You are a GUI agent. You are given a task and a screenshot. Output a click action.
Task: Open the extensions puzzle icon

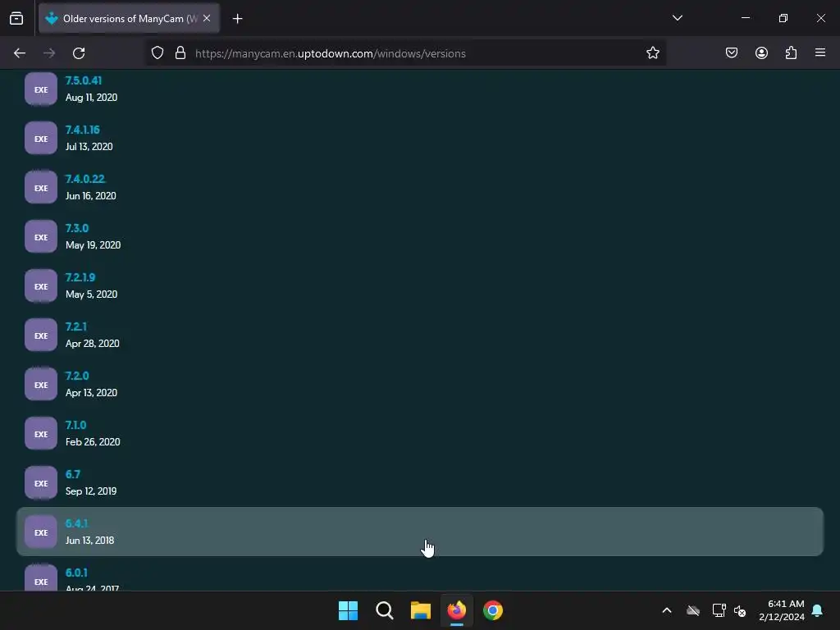(x=791, y=53)
